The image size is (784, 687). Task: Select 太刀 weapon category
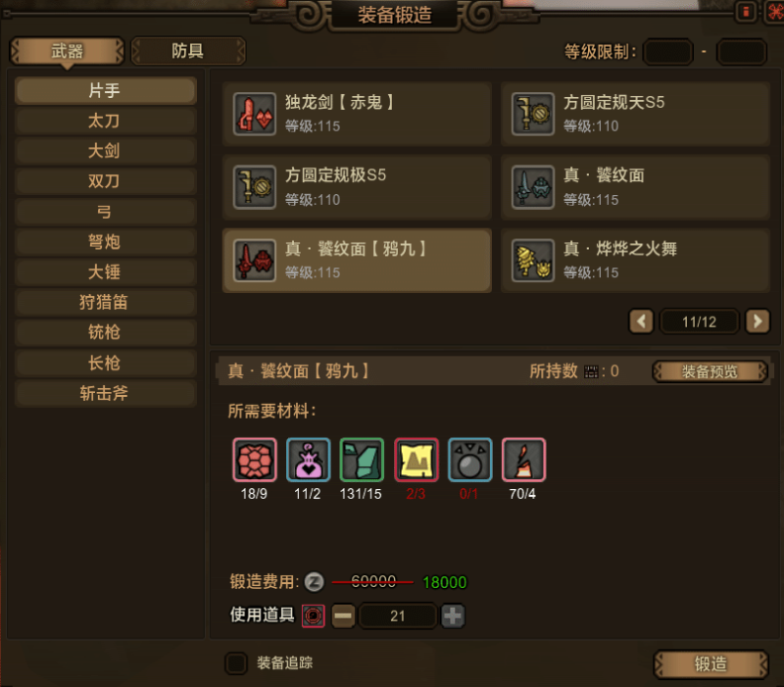click(105, 121)
